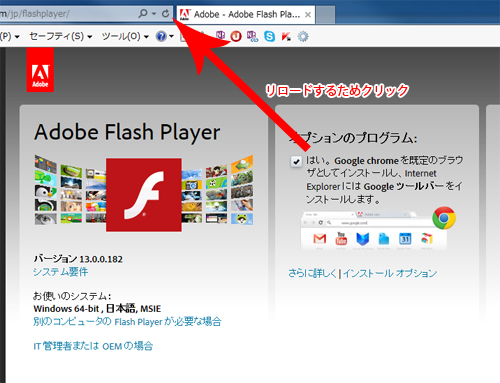Expand the help icon dropdown arrow
Image resolution: width=500 pixels, height=383 pixels.
point(171,36)
